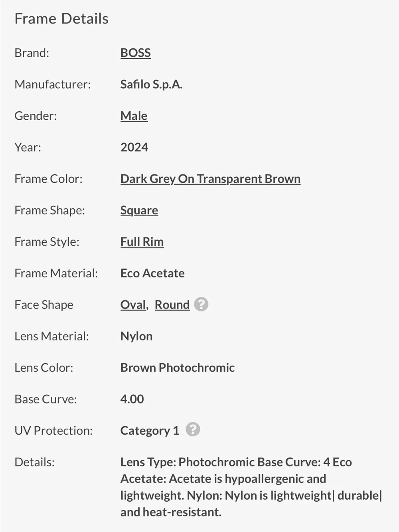This screenshot has width=399, height=532.
Task: Choose the Oval face shape link
Action: [133, 305]
